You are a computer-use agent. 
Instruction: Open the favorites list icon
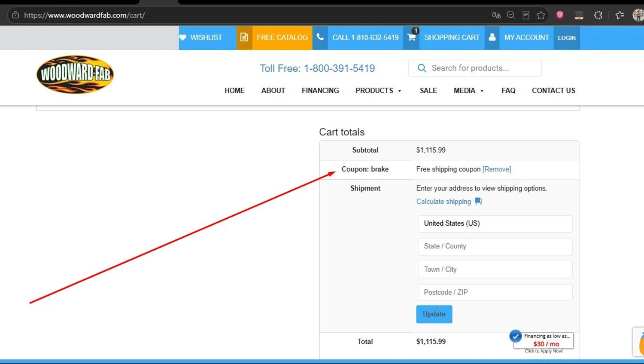point(620,15)
